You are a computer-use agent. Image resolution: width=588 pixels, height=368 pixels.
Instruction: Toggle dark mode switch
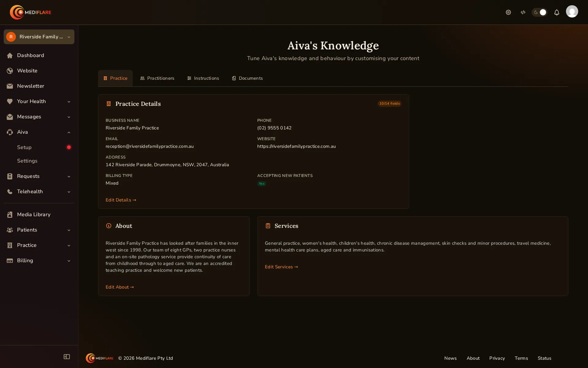(x=539, y=12)
